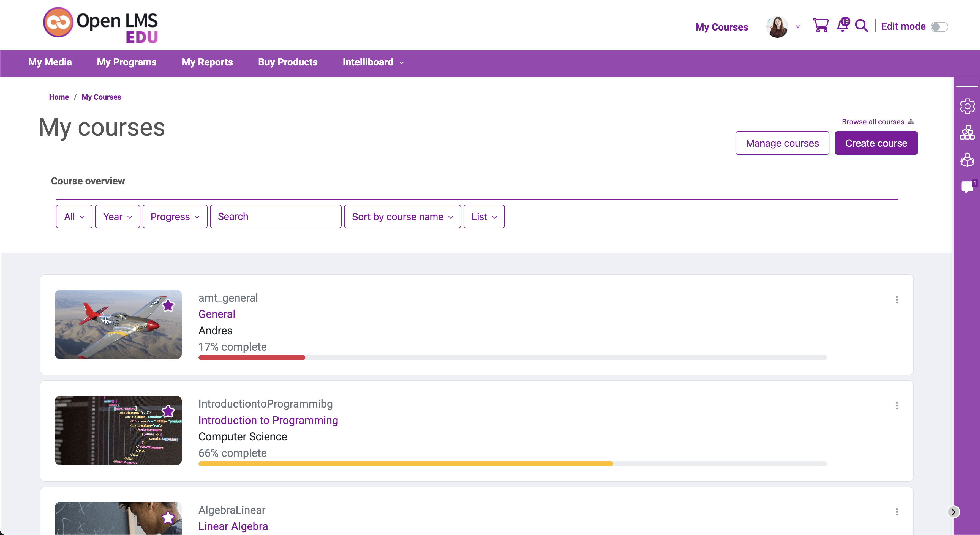This screenshot has width=980, height=535.
Task: Focus the course Search input field
Action: (276, 216)
